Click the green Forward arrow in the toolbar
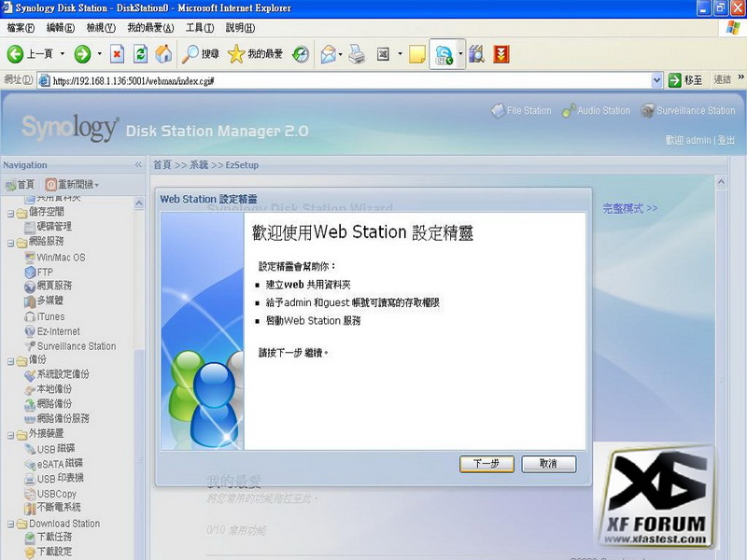This screenshot has width=747, height=560. [82, 54]
